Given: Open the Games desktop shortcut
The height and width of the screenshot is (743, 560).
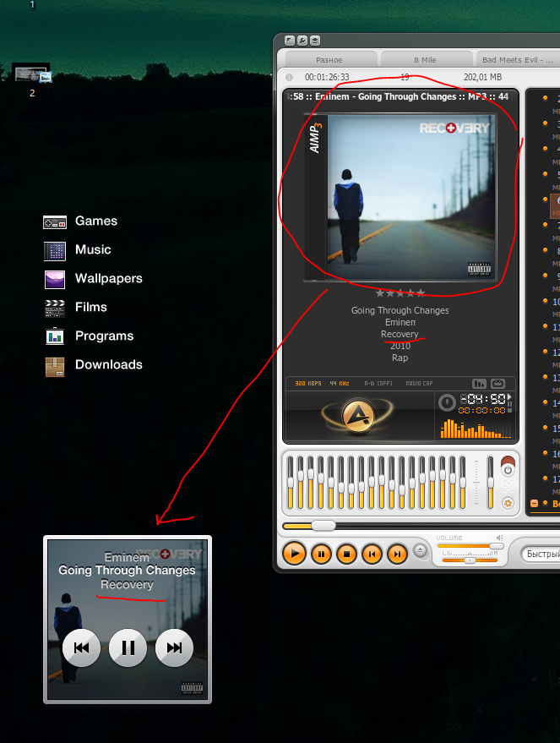Looking at the screenshot, I should click(x=80, y=221).
